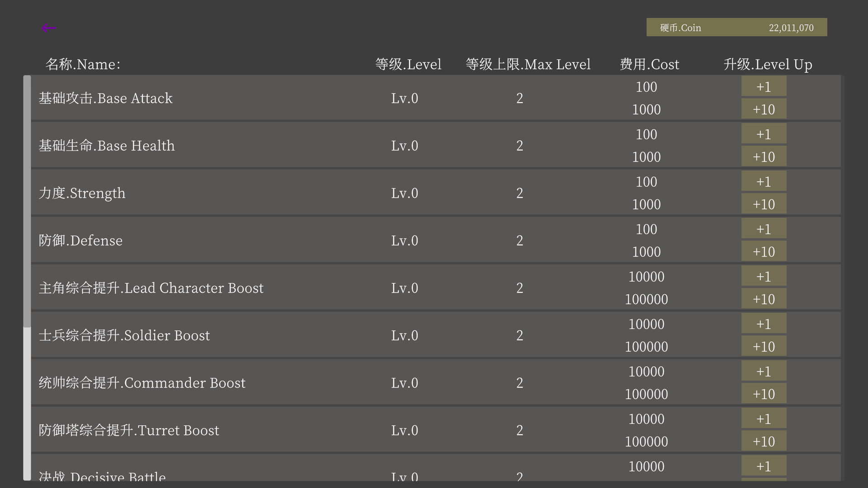Click +10 for Lead Character Boost
Viewport: 868px width, 488px height.
pos(764,299)
